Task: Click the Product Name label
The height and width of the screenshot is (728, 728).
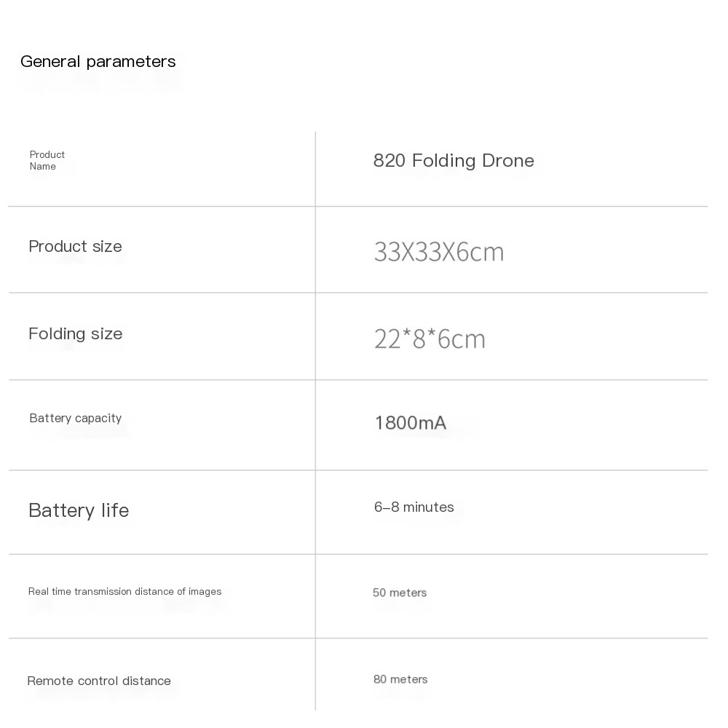Action: pos(47,161)
